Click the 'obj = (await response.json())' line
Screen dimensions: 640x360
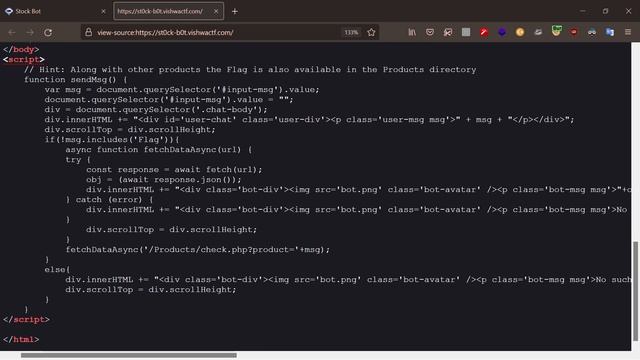click(164, 180)
